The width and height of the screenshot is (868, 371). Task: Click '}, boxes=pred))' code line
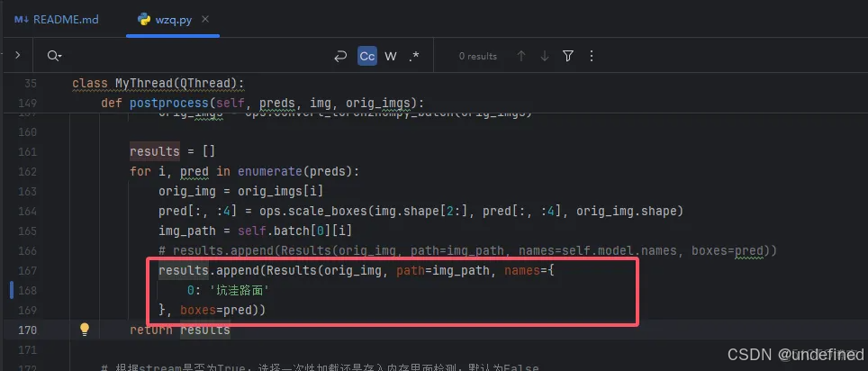212,310
